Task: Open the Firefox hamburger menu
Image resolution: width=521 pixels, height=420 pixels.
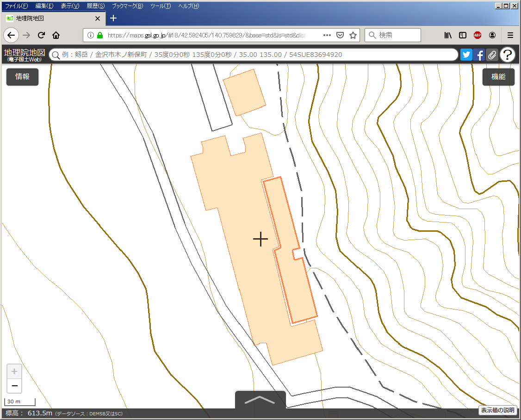Action: click(x=510, y=35)
